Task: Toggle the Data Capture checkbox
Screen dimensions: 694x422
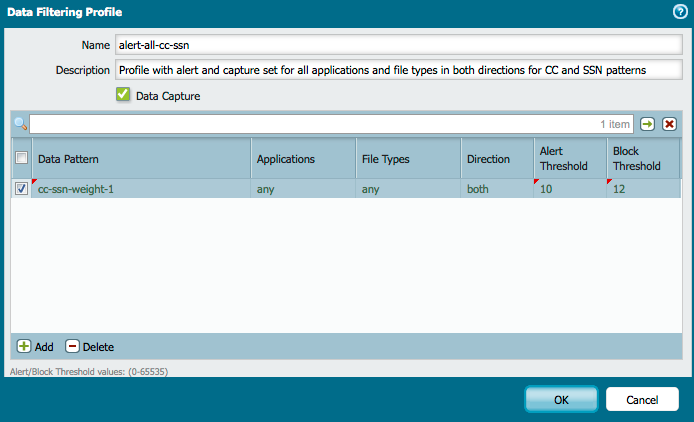Action: [x=124, y=96]
